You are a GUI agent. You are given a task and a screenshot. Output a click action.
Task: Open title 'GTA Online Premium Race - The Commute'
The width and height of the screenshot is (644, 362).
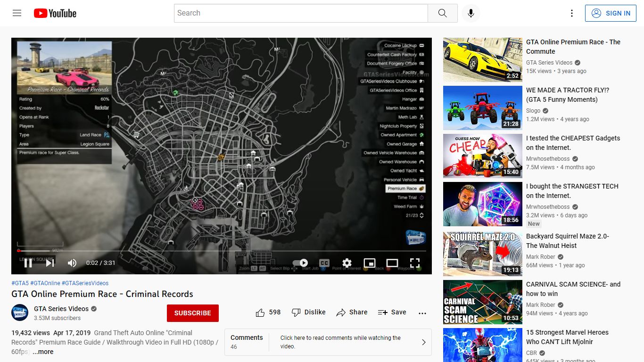[573, 47]
